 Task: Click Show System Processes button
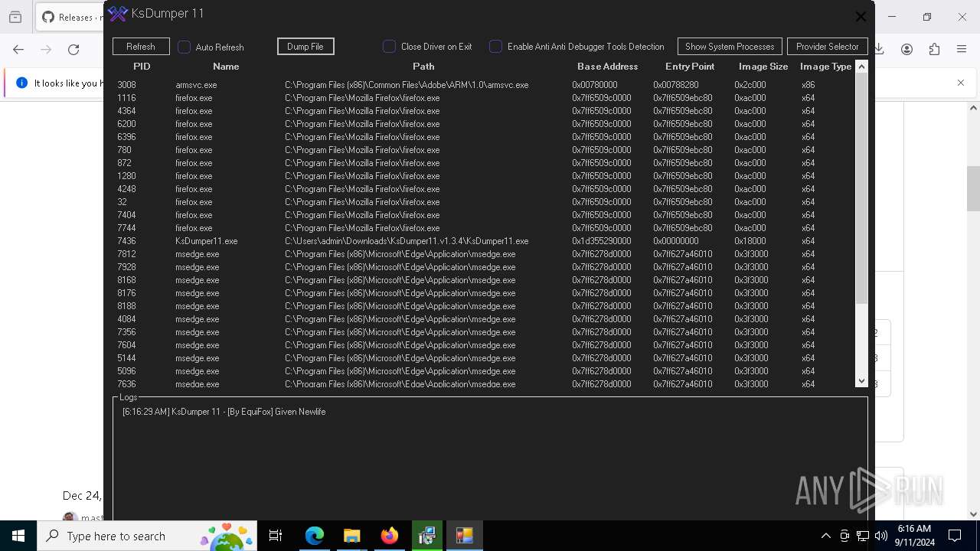pos(730,47)
